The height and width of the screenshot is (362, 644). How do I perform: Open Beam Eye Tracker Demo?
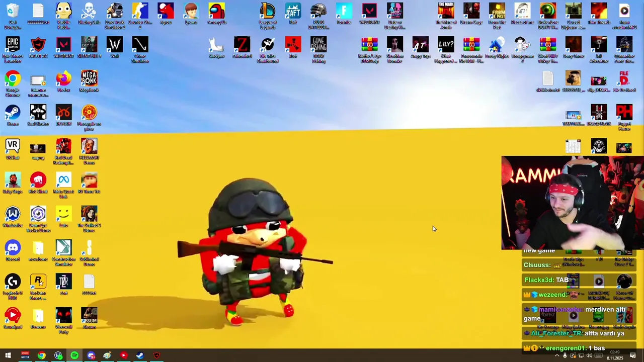pos(38,219)
